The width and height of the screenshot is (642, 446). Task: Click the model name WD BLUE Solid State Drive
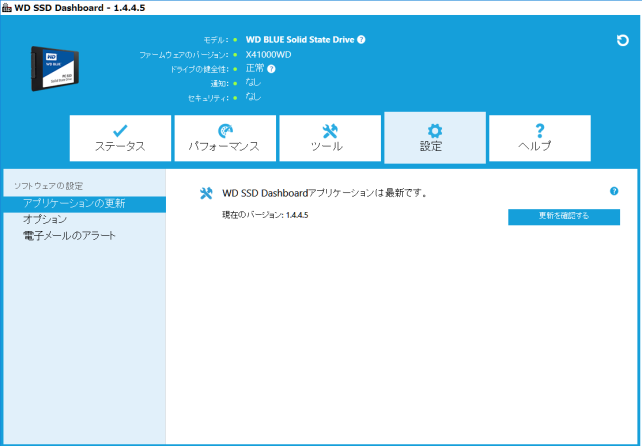click(x=300, y=40)
